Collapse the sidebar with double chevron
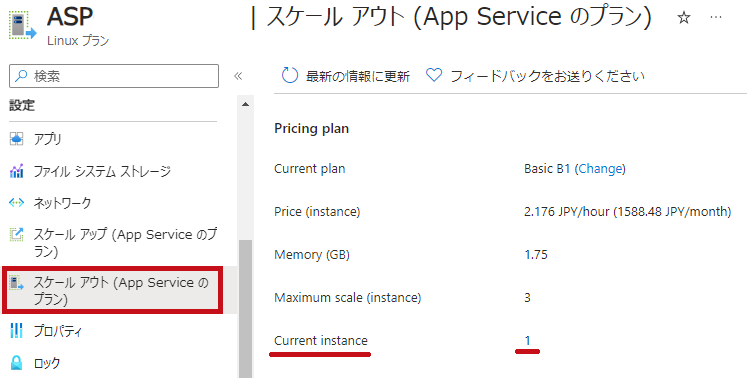The width and height of the screenshot is (747, 378). [238, 76]
